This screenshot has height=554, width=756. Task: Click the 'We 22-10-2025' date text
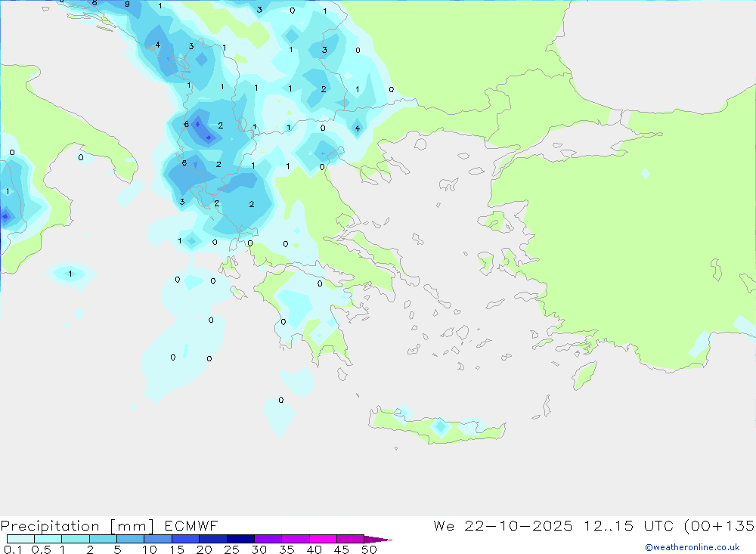click(503, 525)
